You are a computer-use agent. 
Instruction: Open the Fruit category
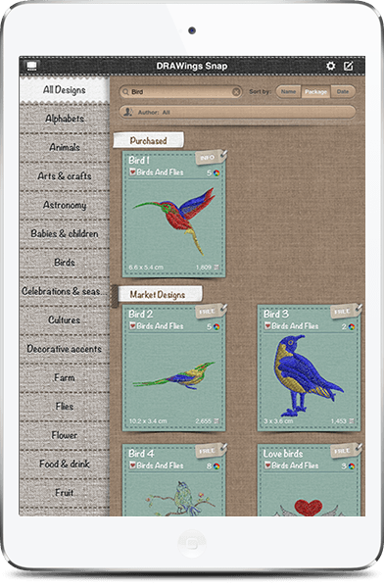click(x=64, y=493)
